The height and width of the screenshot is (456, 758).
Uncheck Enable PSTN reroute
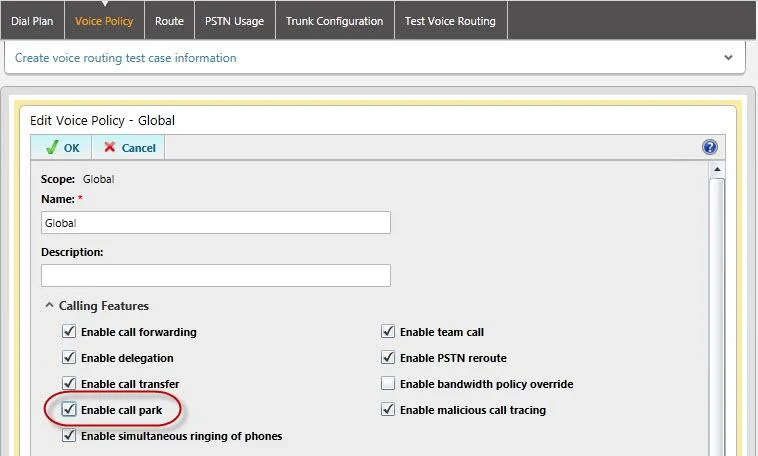[388, 357]
